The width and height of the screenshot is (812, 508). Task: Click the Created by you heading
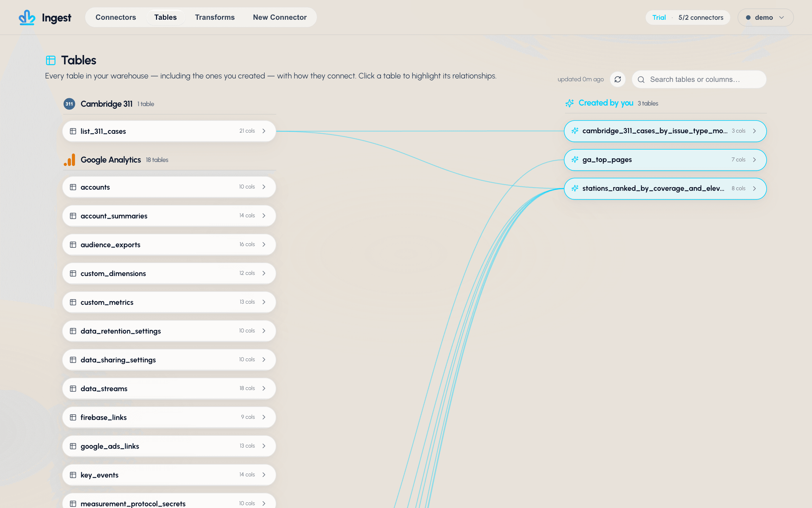coord(606,103)
